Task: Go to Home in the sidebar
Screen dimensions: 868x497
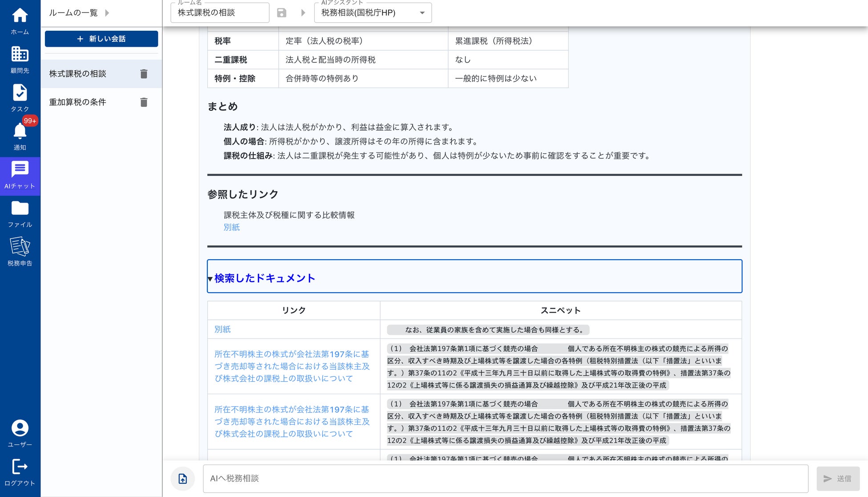Action: [x=20, y=21]
